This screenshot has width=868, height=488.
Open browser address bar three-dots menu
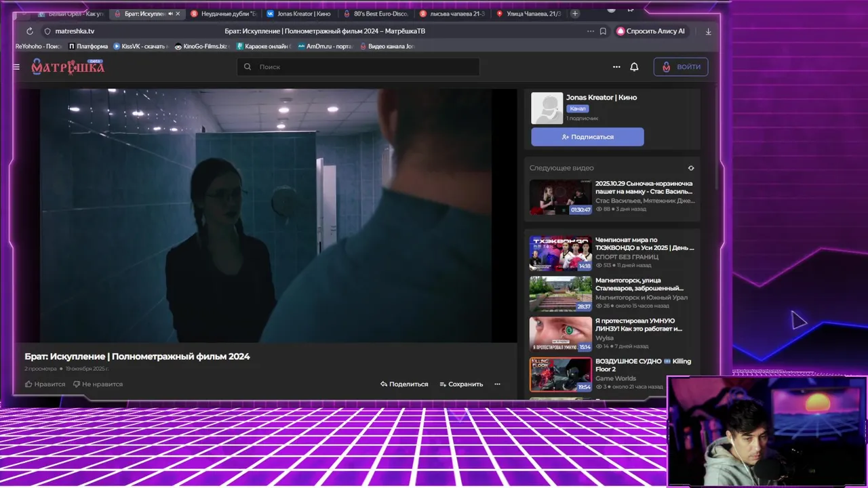pyautogui.click(x=590, y=31)
